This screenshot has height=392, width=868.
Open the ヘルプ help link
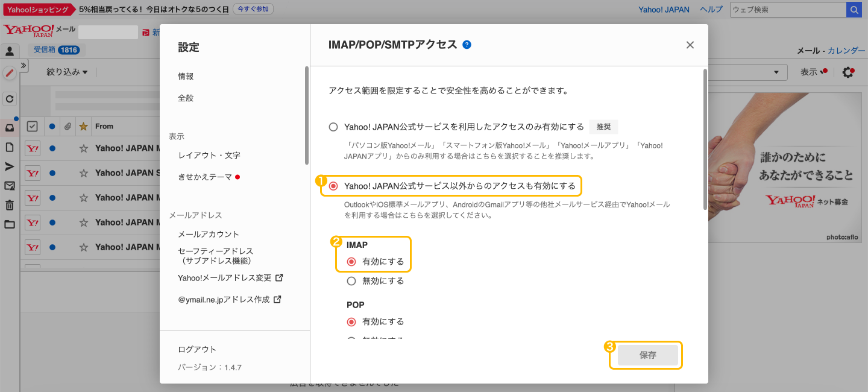click(711, 10)
